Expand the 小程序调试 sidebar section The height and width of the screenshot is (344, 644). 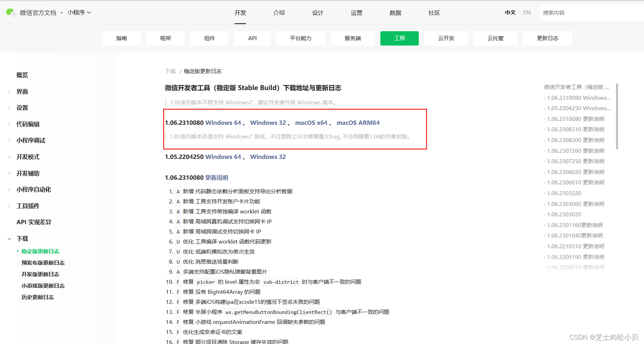(31, 140)
